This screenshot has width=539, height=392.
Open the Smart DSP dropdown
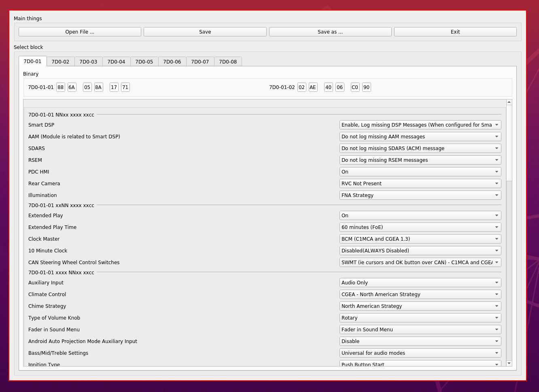coord(420,125)
